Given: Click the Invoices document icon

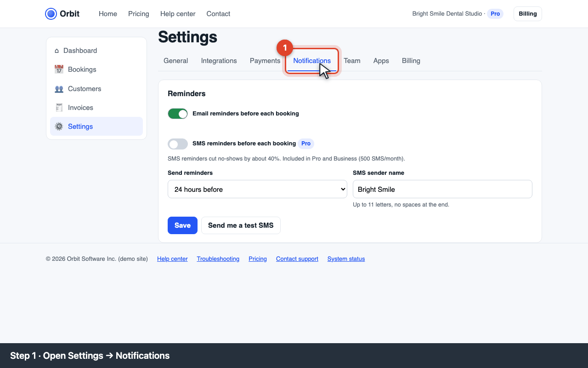Looking at the screenshot, I should (x=59, y=108).
